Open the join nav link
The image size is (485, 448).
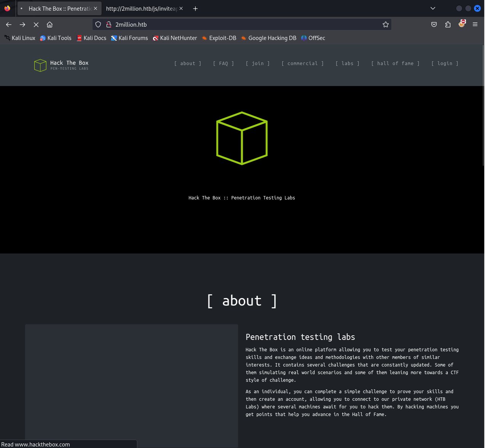point(258,64)
